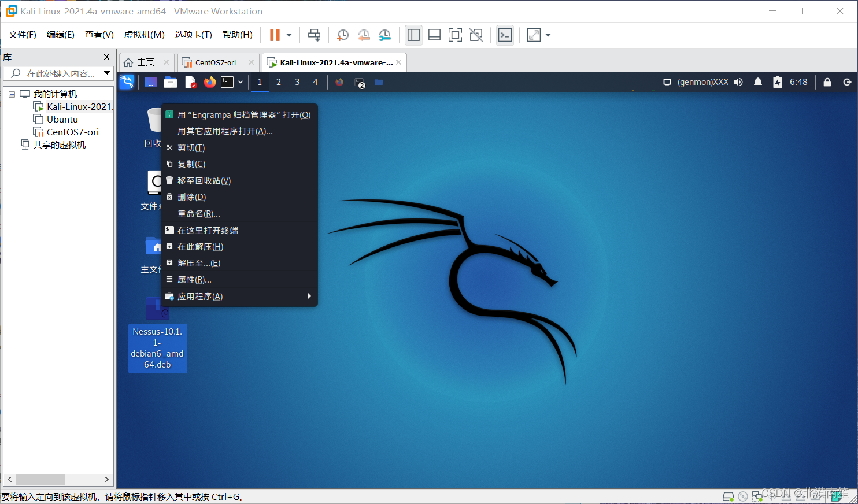Toggle the thumbnail bar view button
The width and height of the screenshot is (858, 504).
click(x=434, y=35)
